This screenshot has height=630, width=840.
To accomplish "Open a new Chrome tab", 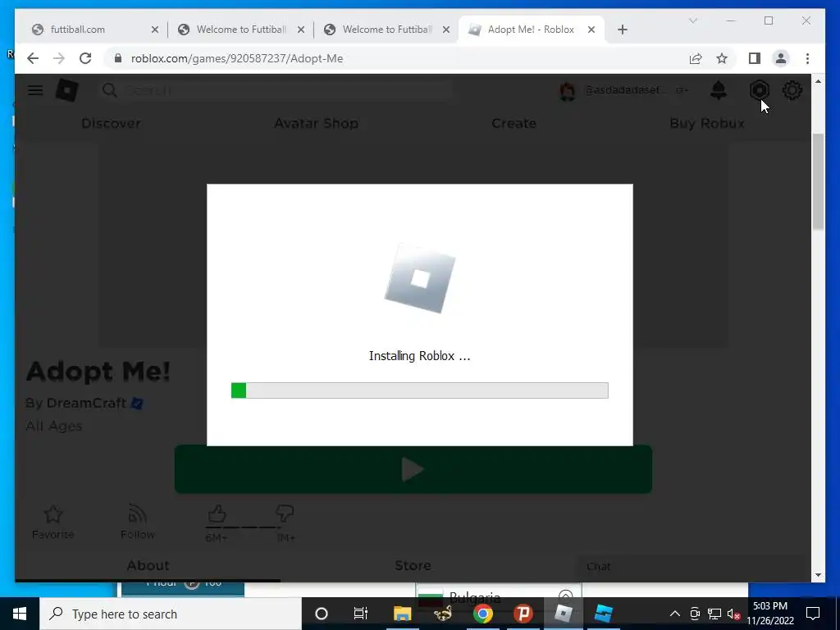I will coord(622,30).
